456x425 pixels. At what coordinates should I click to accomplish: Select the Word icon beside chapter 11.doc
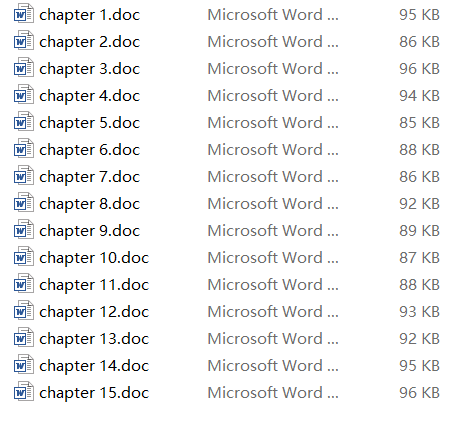tap(24, 284)
